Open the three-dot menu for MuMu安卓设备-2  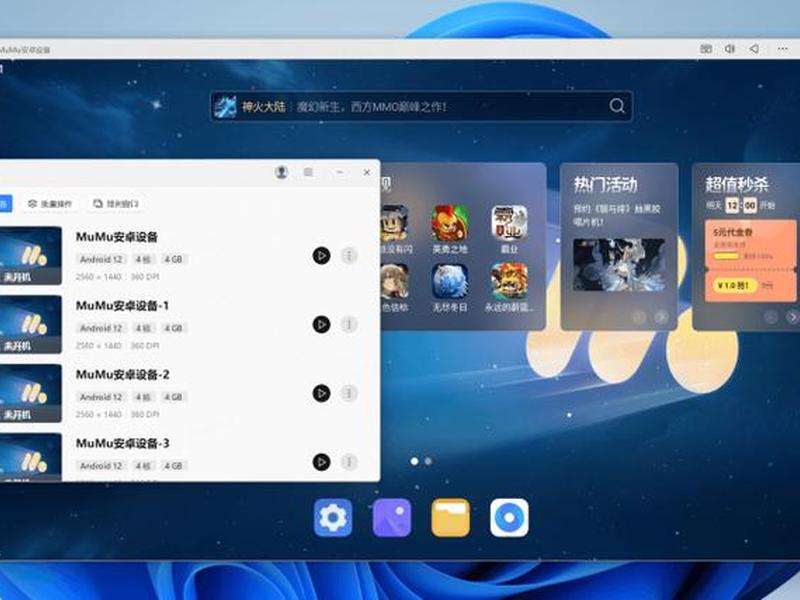click(x=349, y=393)
